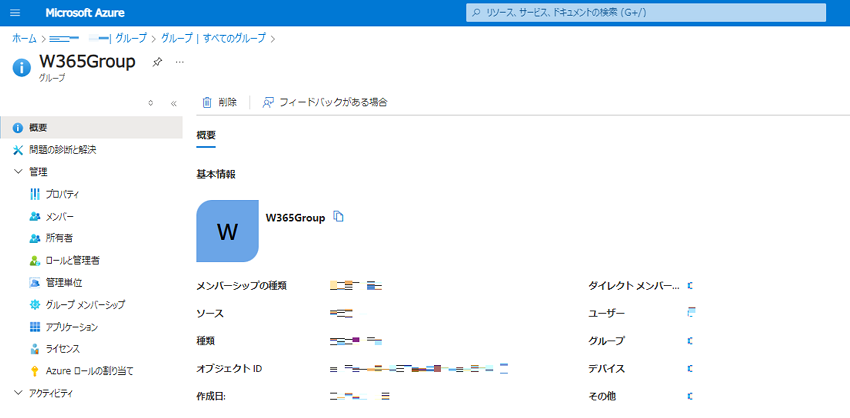Click the グループ count value on right

[x=690, y=341]
